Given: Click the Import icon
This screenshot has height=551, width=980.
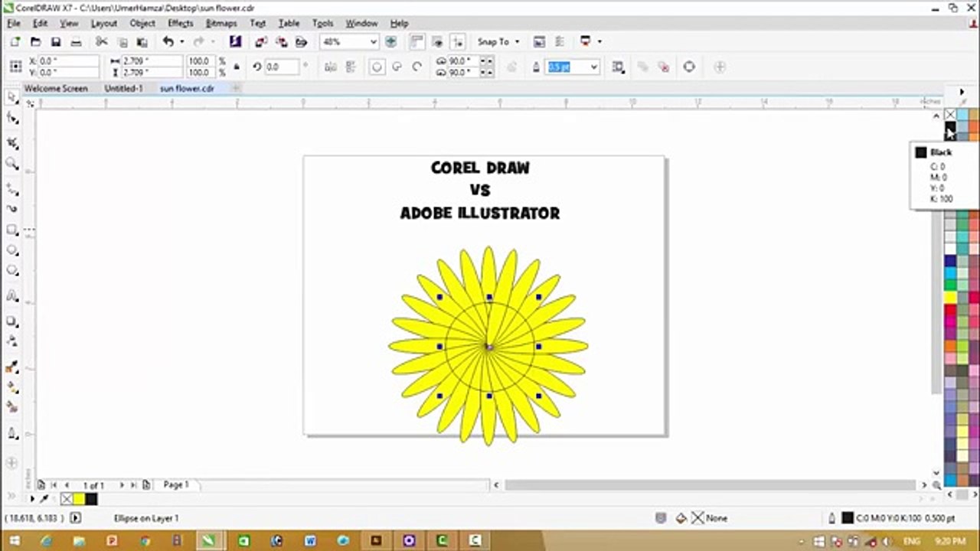Looking at the screenshot, I should [x=261, y=42].
